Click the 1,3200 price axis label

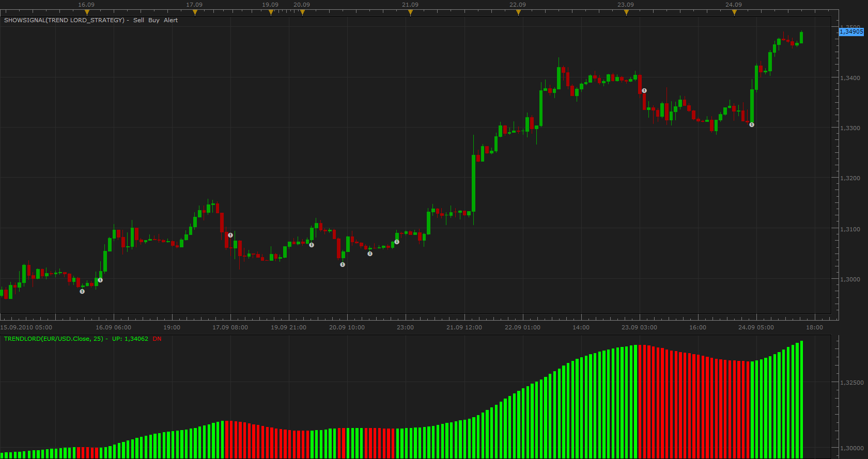(x=850, y=178)
